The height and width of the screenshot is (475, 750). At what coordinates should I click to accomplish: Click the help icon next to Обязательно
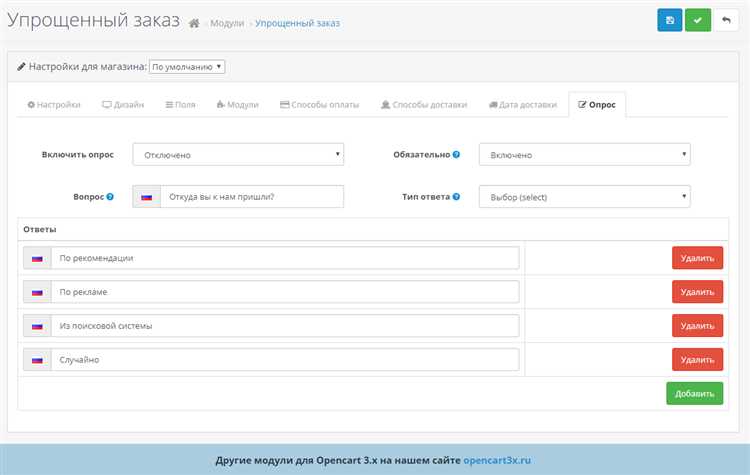point(456,155)
